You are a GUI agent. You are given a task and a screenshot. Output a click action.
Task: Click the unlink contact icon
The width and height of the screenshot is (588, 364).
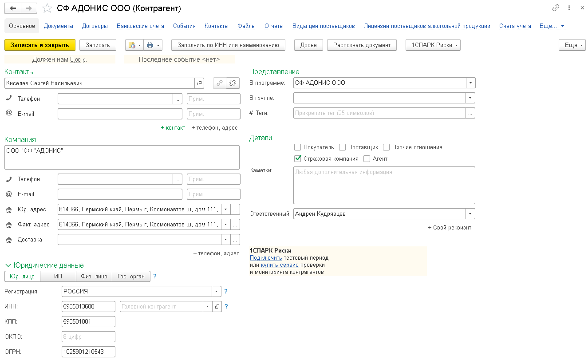tap(233, 83)
